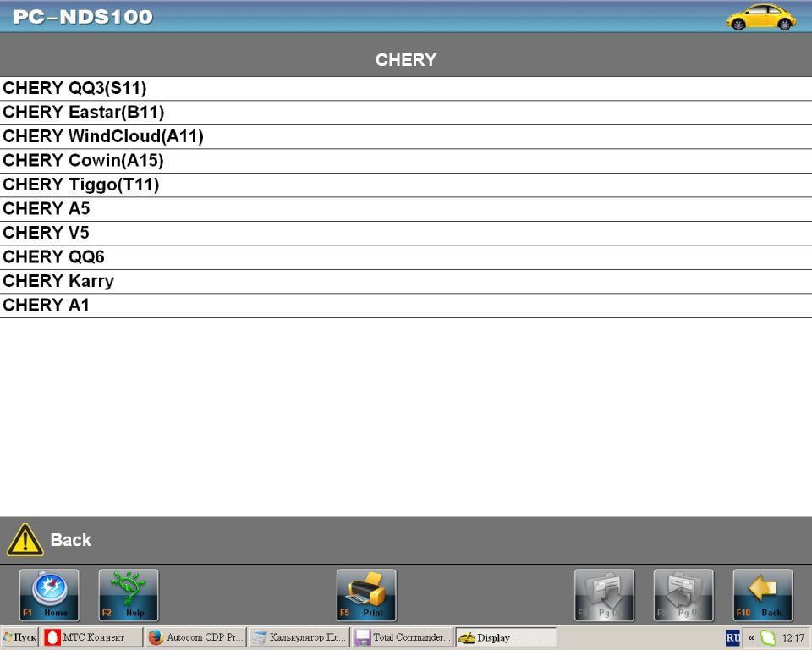Switch to МТС Коннект taskbar item
This screenshot has height=650, width=812.
(x=93, y=637)
